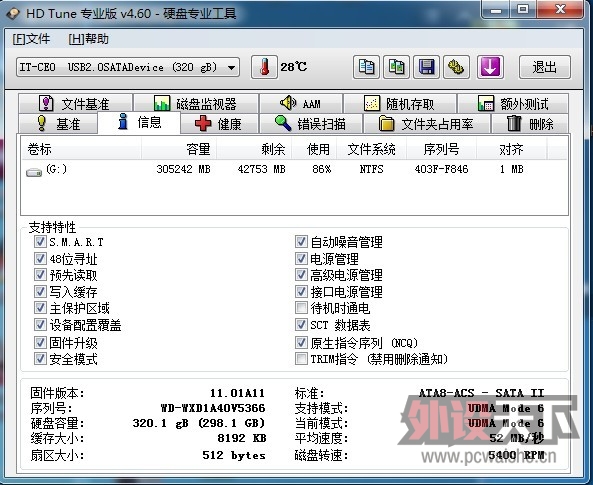Click the 86% usage value

tap(321, 169)
